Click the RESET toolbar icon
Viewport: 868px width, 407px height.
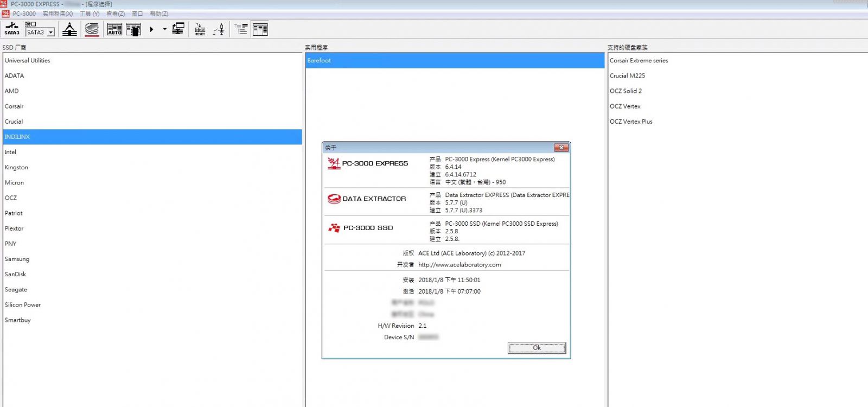[200, 29]
